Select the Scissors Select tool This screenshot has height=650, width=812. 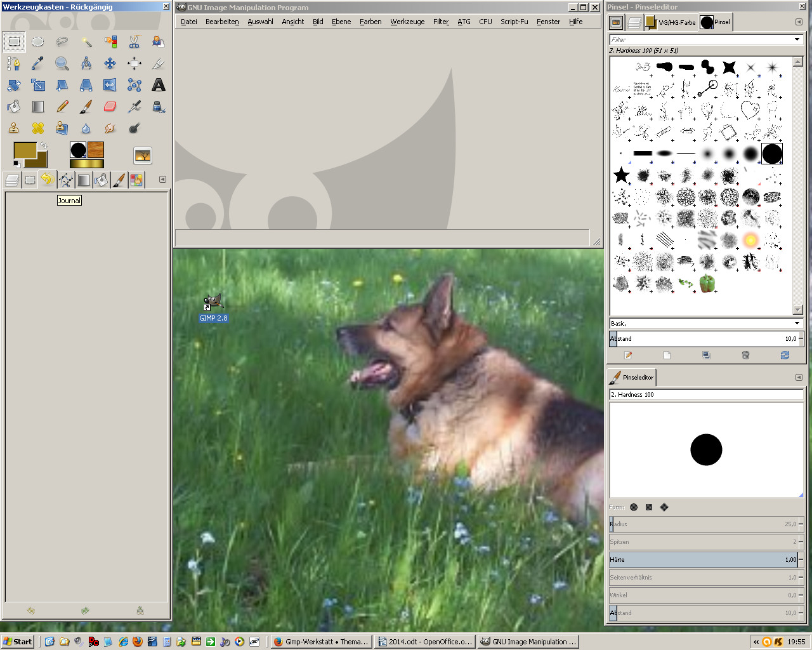point(134,42)
